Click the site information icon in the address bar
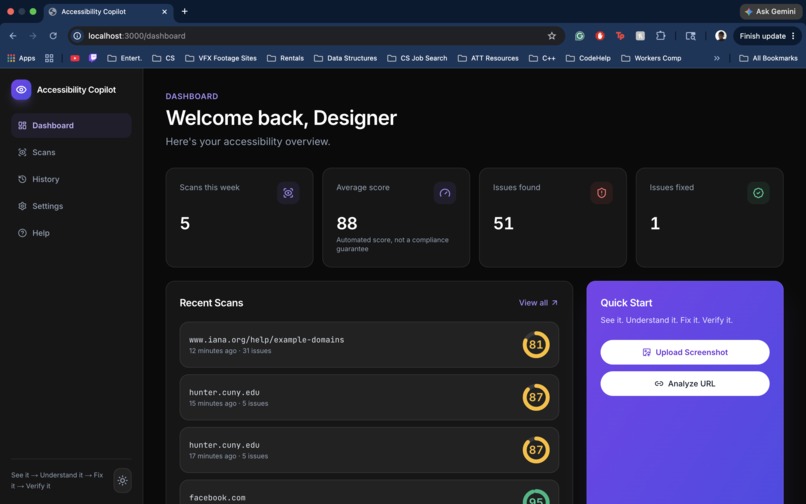This screenshot has width=806, height=504. pyautogui.click(x=77, y=36)
